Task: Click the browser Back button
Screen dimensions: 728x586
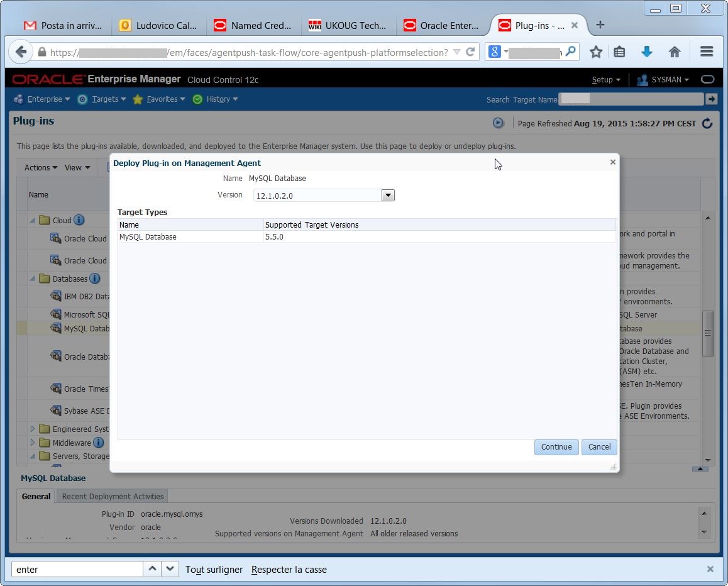Action: click(x=21, y=52)
